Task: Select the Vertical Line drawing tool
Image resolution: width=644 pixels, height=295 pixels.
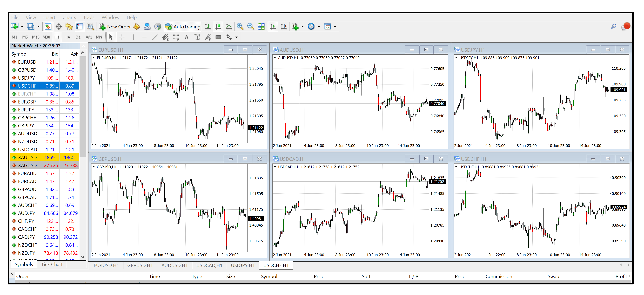Action: point(134,37)
